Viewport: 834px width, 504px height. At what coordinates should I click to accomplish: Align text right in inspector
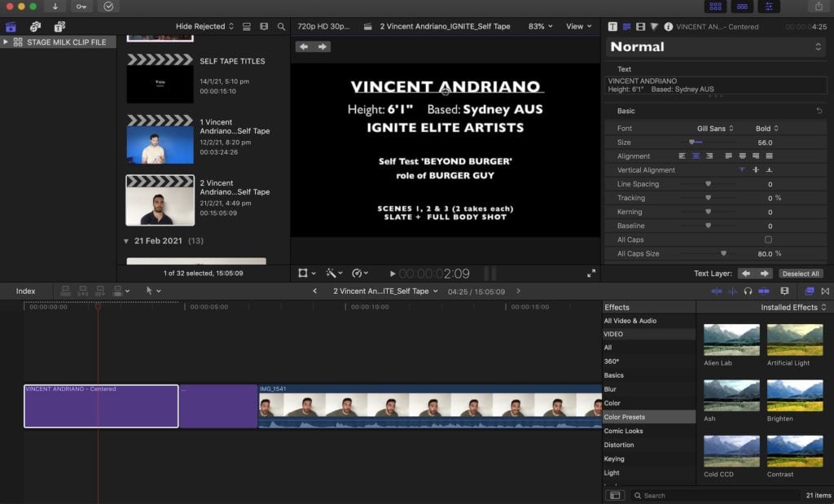pyautogui.click(x=709, y=156)
